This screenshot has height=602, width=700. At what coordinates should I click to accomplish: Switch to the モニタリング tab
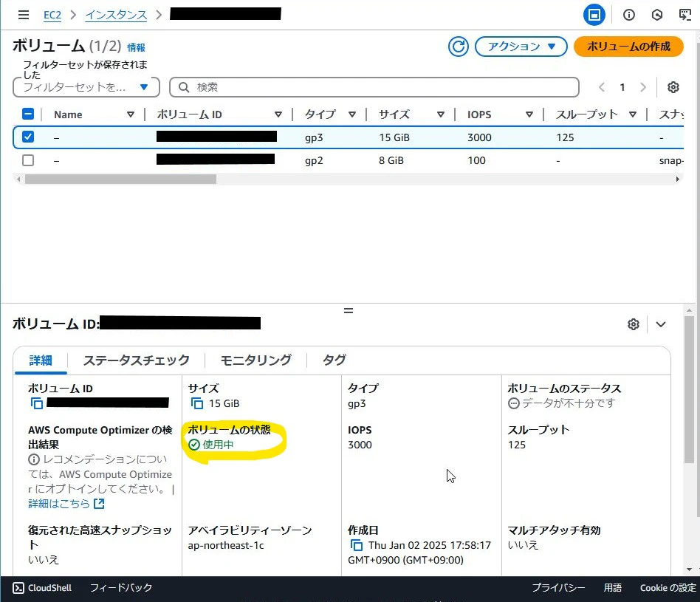[255, 360]
